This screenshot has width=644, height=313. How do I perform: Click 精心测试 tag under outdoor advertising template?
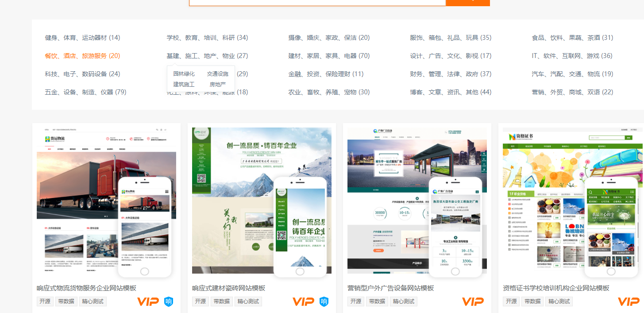(404, 301)
